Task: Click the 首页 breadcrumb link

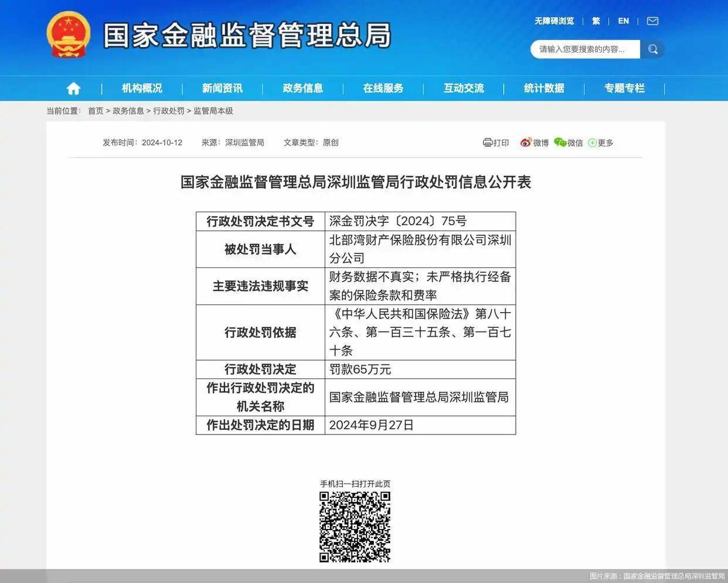Action: point(96,111)
